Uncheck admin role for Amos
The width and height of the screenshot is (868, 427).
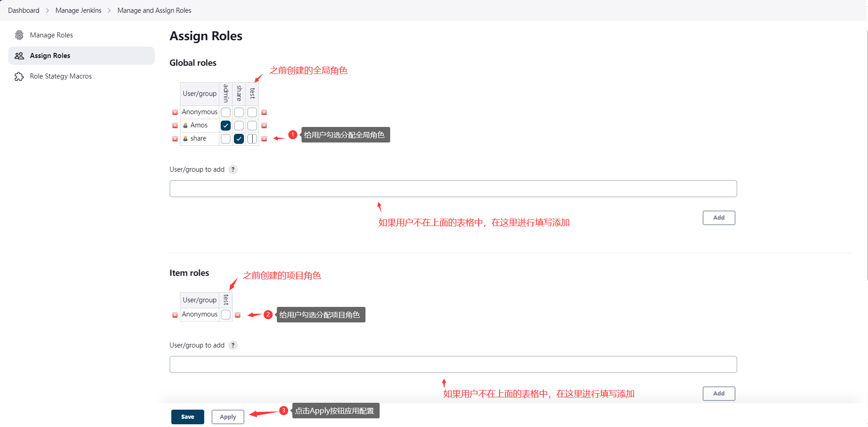pos(226,126)
